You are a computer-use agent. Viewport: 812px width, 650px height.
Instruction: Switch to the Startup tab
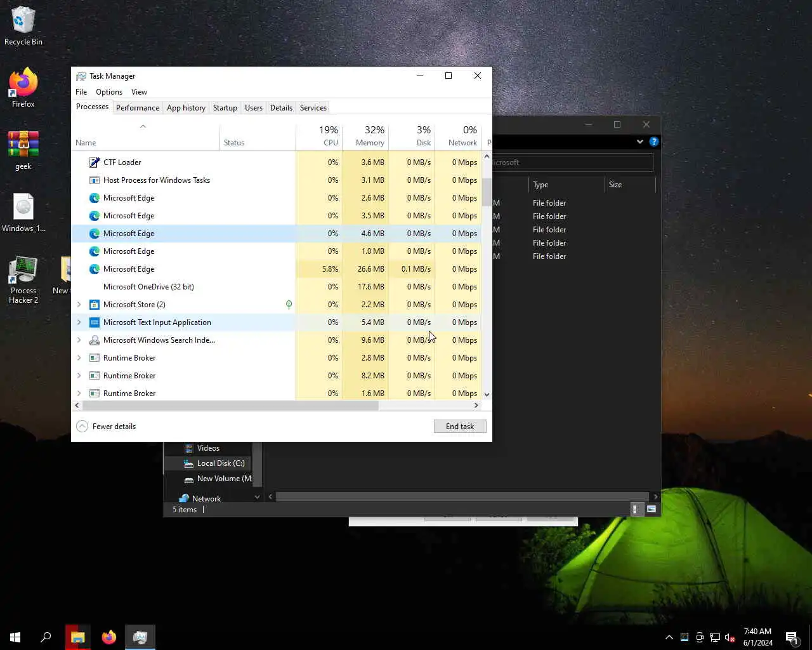pos(225,108)
